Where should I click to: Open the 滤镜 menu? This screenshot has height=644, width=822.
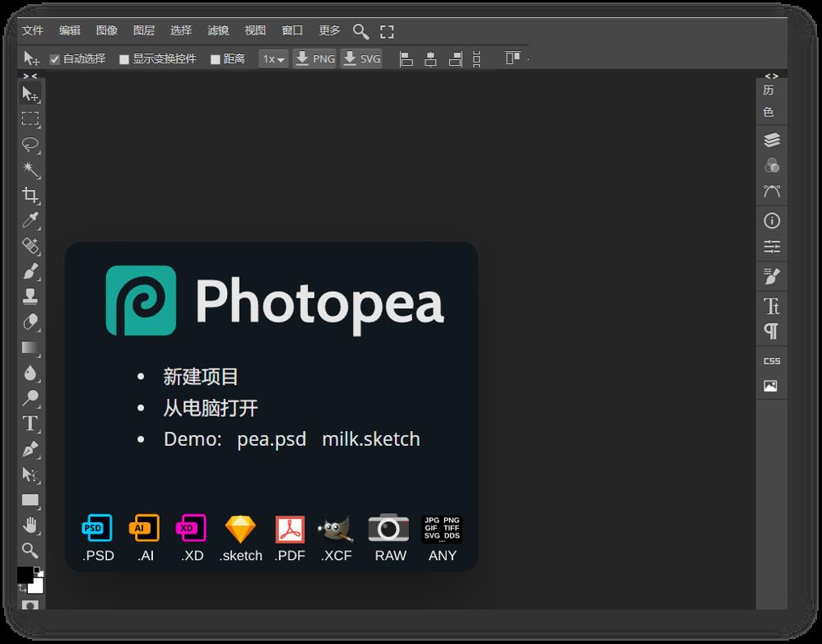(x=218, y=30)
